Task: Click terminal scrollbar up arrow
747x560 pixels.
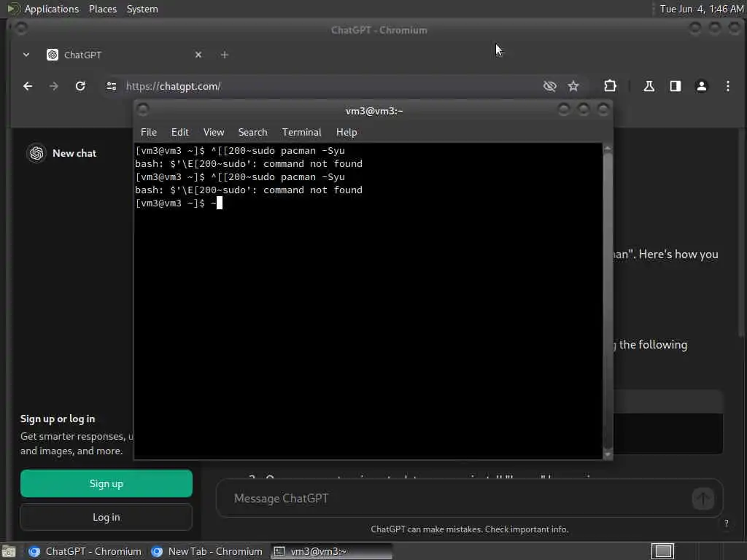Action: click(x=608, y=149)
